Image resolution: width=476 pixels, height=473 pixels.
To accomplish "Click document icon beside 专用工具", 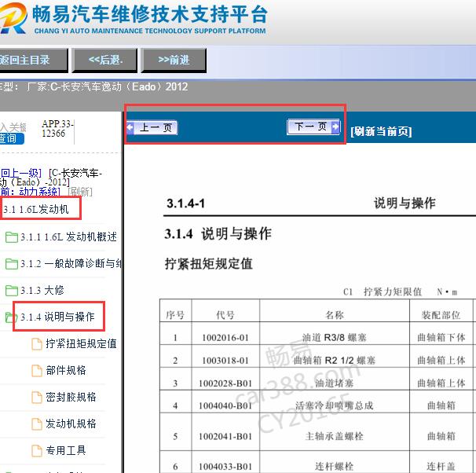I will (37, 451).
